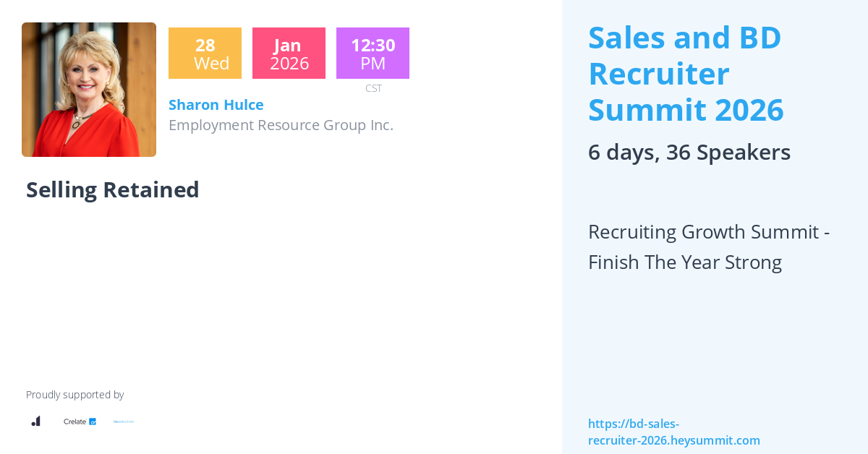Image resolution: width=868 pixels, height=454 pixels.
Task: Click the Recruiting Growth Summit tagline
Action: (708, 247)
